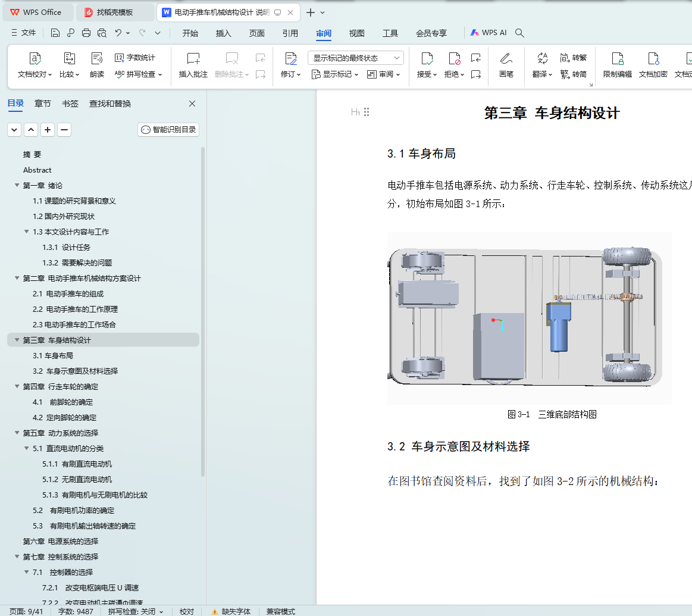Screen dimensions: 692x616
Task: Collapse the 第一章 绪论 tree node
Action: click(17, 185)
